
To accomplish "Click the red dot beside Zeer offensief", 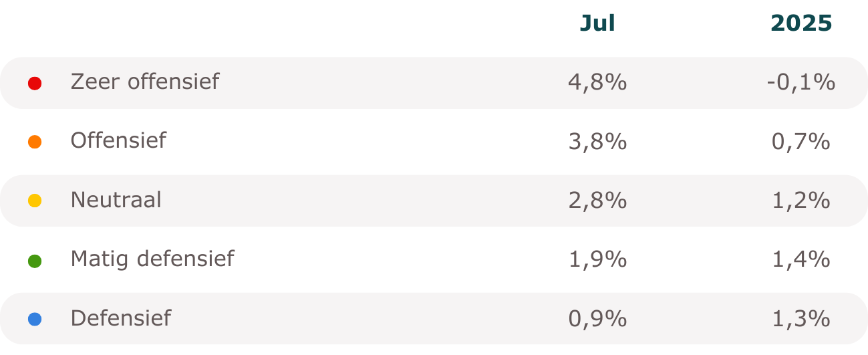I will (35, 84).
